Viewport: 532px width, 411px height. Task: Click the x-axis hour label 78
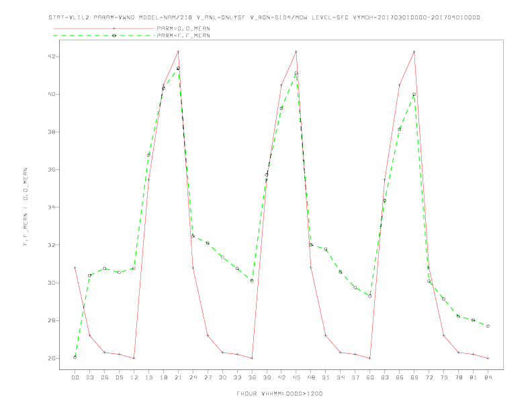point(458,377)
